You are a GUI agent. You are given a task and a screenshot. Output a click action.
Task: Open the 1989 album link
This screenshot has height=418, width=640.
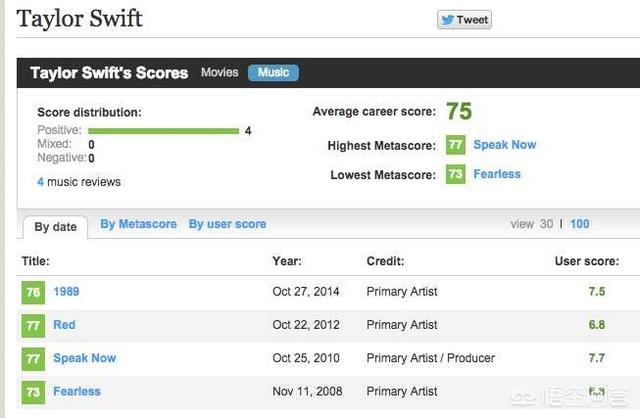[x=66, y=291]
